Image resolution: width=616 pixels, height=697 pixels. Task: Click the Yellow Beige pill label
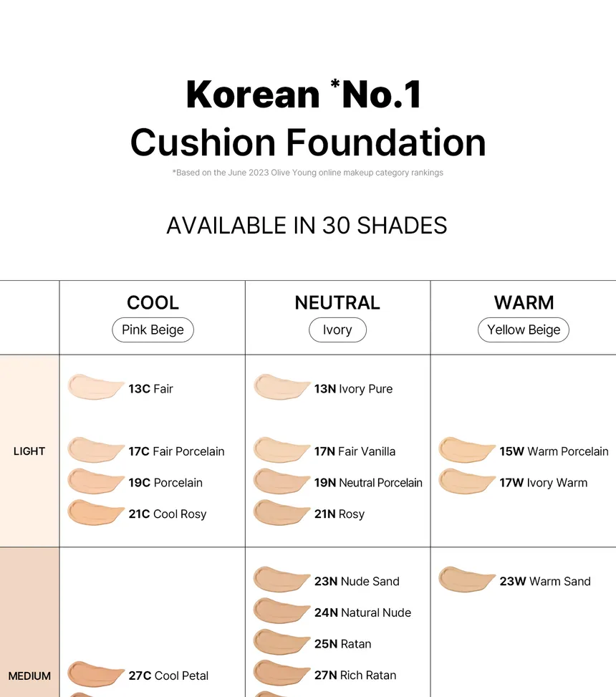pyautogui.click(x=524, y=330)
